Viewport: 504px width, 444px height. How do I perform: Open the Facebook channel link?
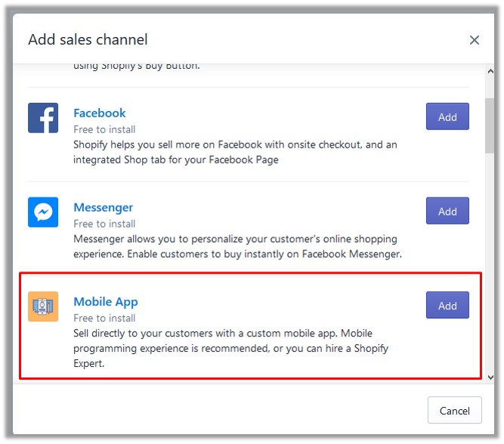tap(100, 113)
